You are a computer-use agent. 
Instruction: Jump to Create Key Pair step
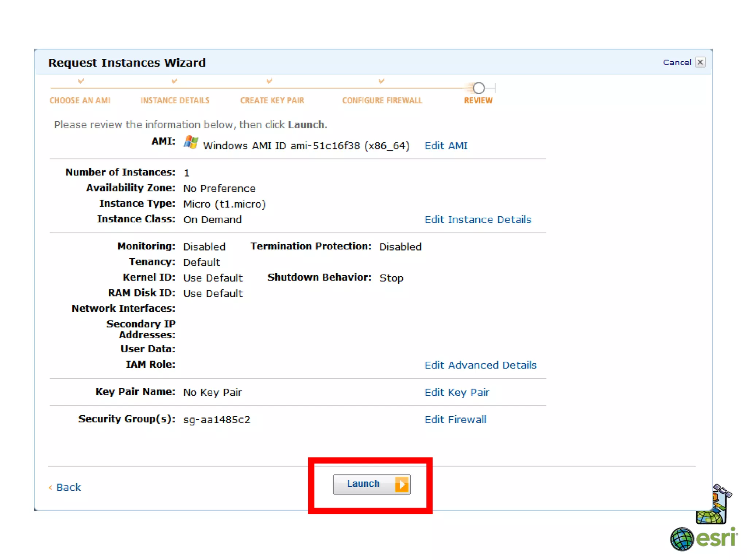click(272, 100)
